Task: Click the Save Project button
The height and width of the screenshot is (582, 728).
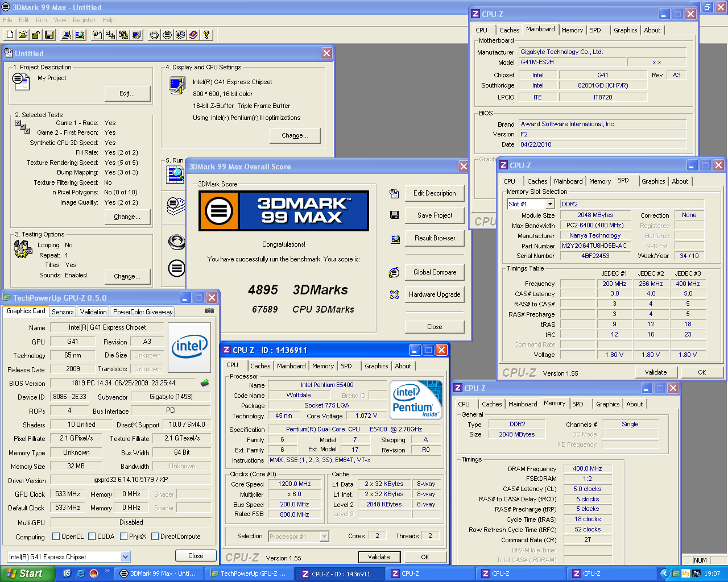Action: pyautogui.click(x=435, y=215)
